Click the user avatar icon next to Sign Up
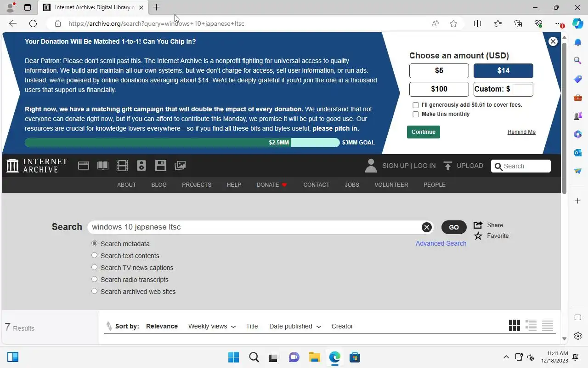The image size is (588, 368). (x=371, y=166)
